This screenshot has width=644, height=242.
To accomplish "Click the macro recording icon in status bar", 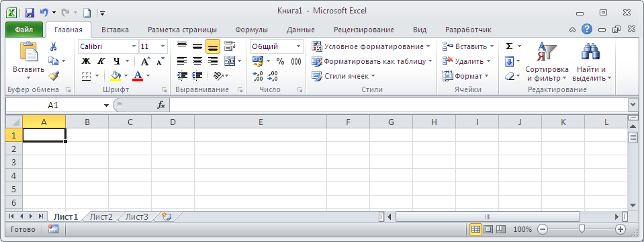I will [53, 229].
